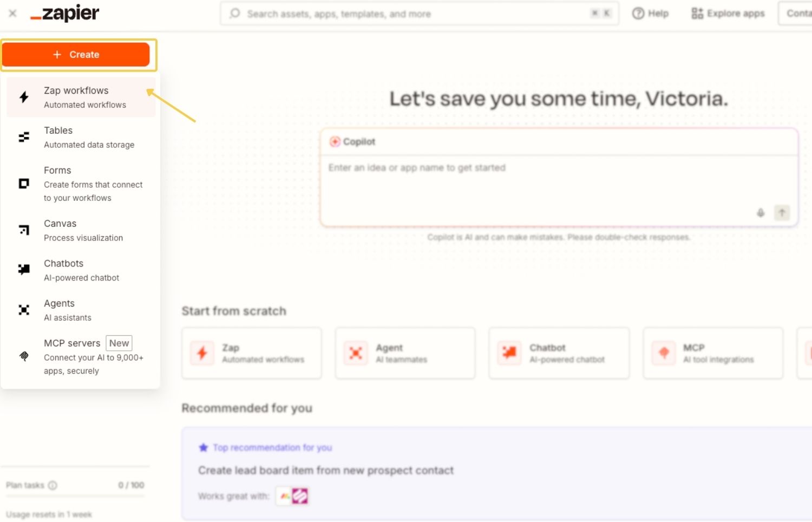Click the Contact button at top right

[x=795, y=14]
